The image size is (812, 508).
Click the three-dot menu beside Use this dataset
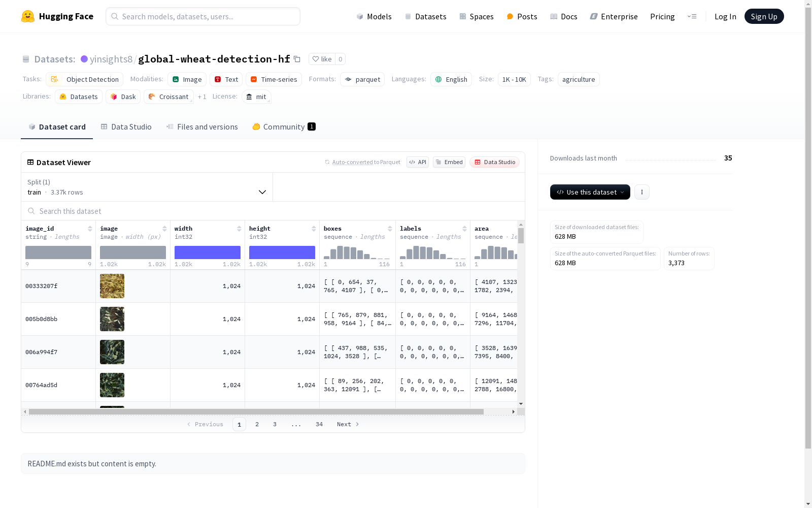[x=642, y=192]
